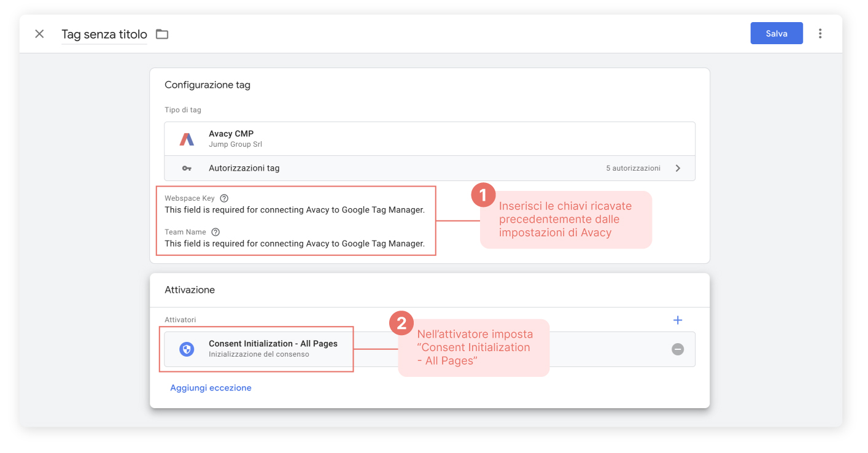Open the folder icon next to tag title
The height and width of the screenshot is (453, 868).
coord(161,34)
